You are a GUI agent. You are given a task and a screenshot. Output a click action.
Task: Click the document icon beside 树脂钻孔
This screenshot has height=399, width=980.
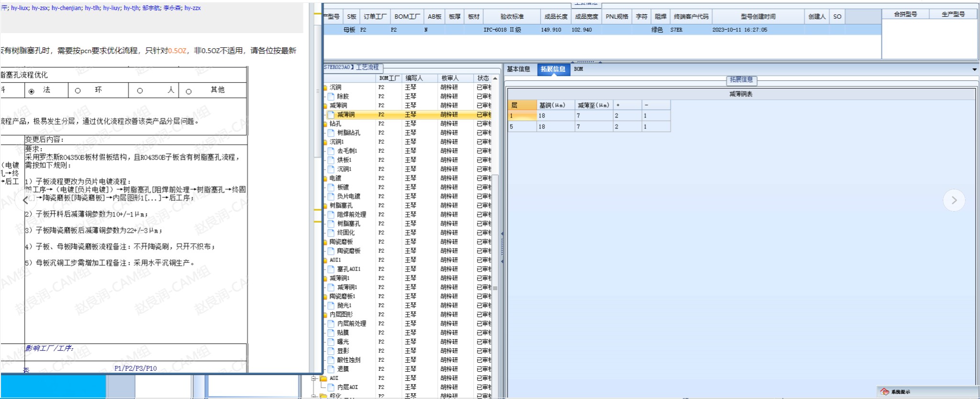331,133
